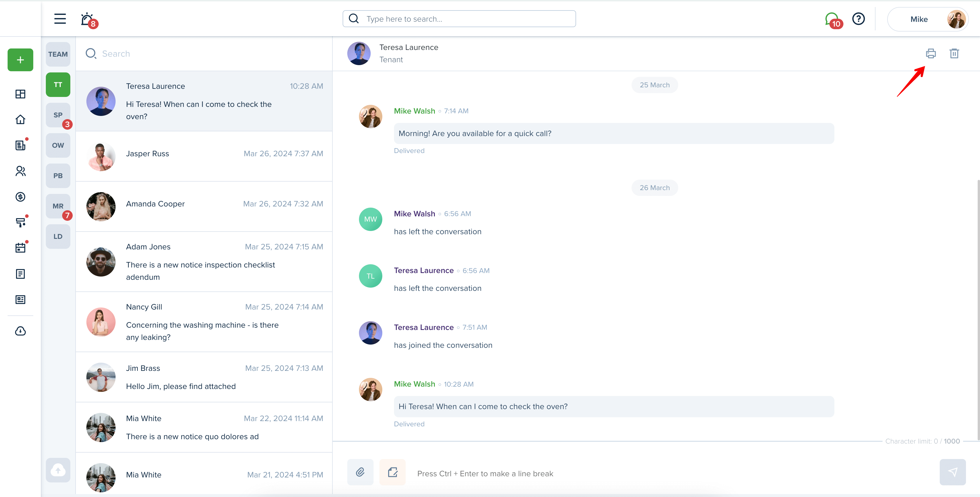Viewport: 980px width, 497px height.
Task: Select the MR tab with 7 unread
Action: (58, 206)
